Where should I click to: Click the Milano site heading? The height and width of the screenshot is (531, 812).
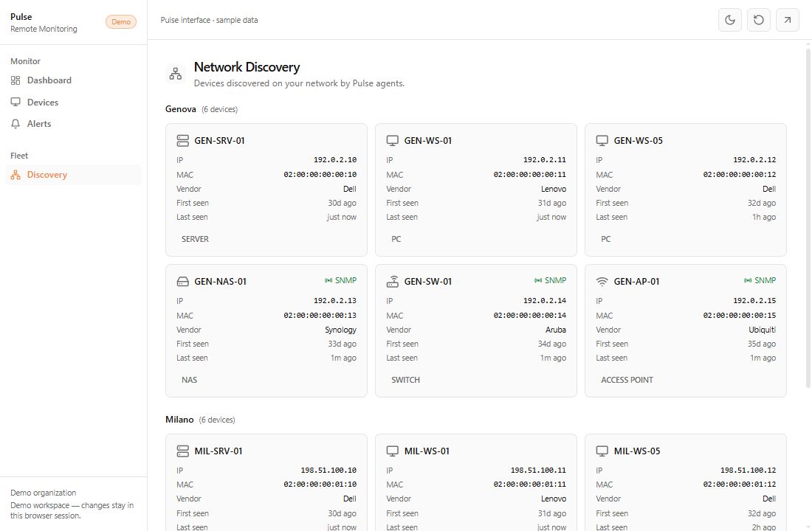point(179,420)
